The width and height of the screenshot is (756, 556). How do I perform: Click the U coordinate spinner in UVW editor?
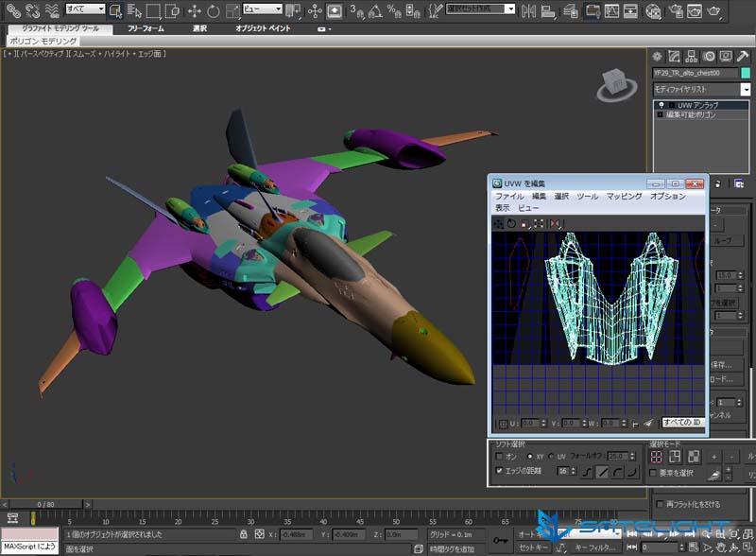pos(543,424)
